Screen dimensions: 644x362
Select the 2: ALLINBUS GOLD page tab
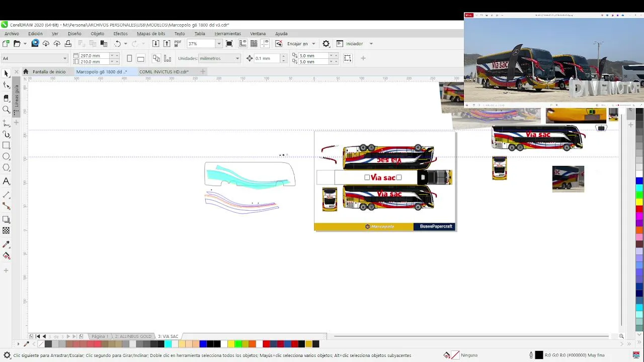pos(133,336)
